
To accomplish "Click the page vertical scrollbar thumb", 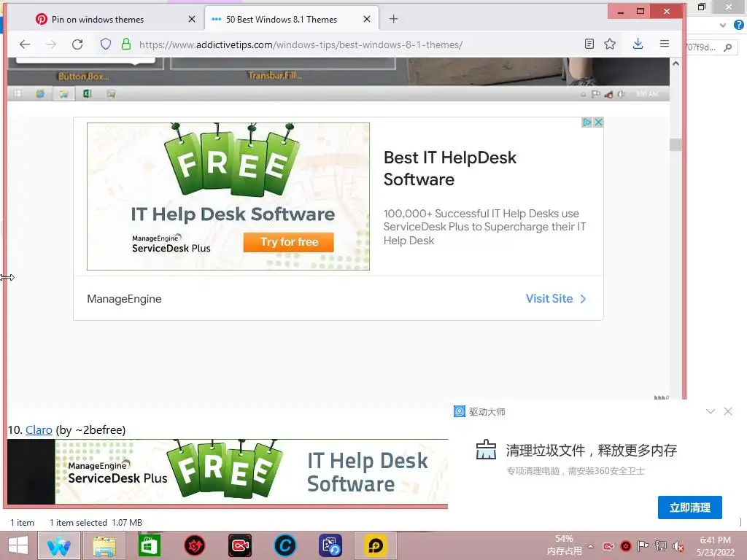I will (x=676, y=144).
